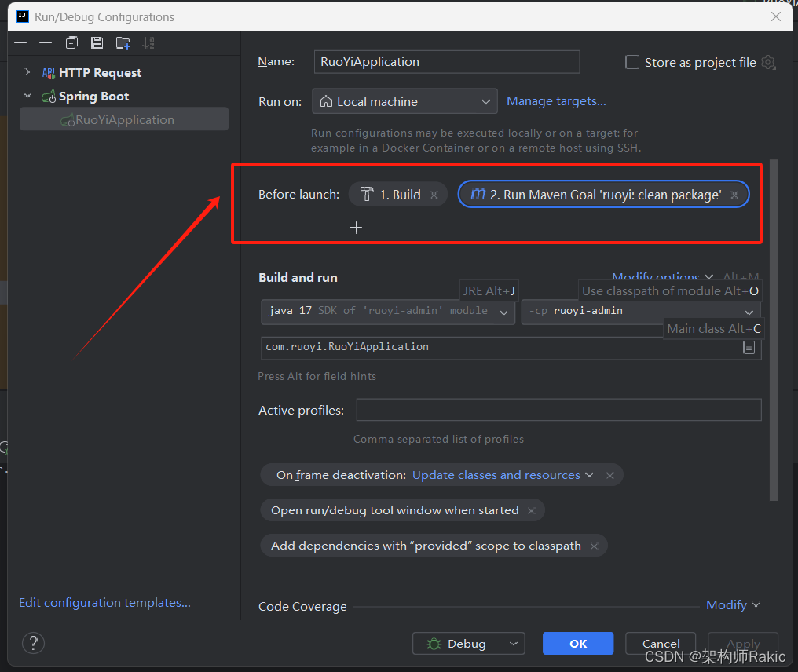798x672 pixels.
Task: Select RuoYiApplication in configuration tree
Action: (x=123, y=119)
